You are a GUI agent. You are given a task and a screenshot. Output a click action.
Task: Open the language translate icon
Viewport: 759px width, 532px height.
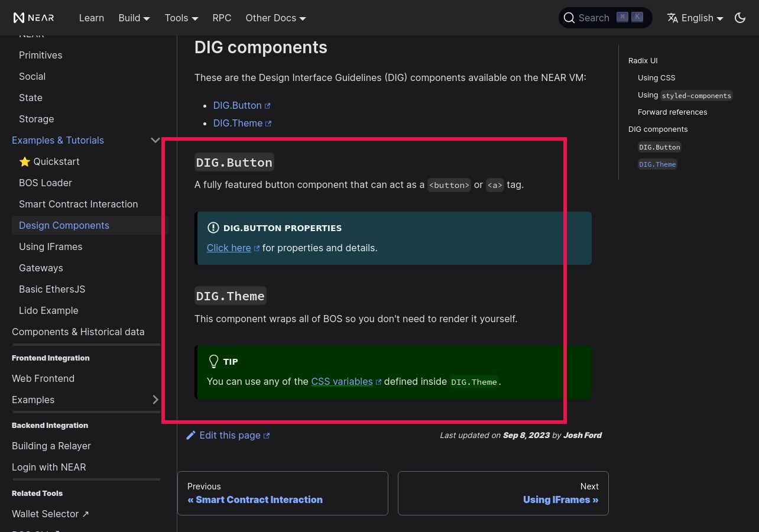point(673,18)
